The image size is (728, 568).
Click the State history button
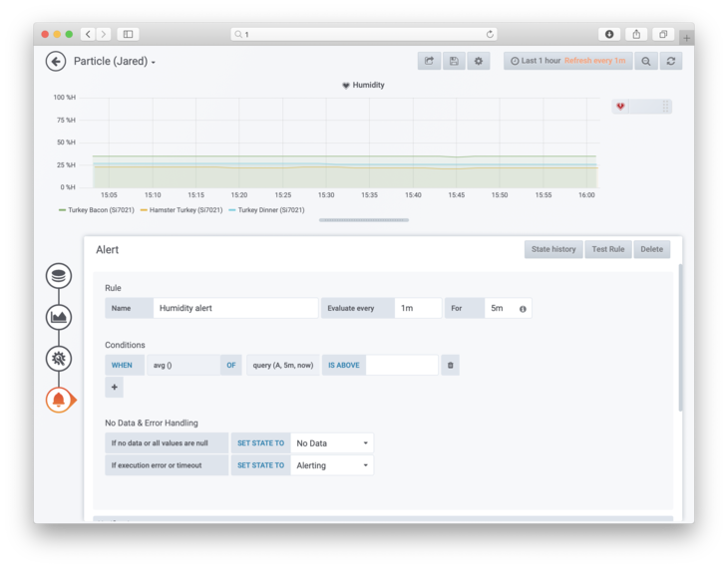[x=553, y=249]
